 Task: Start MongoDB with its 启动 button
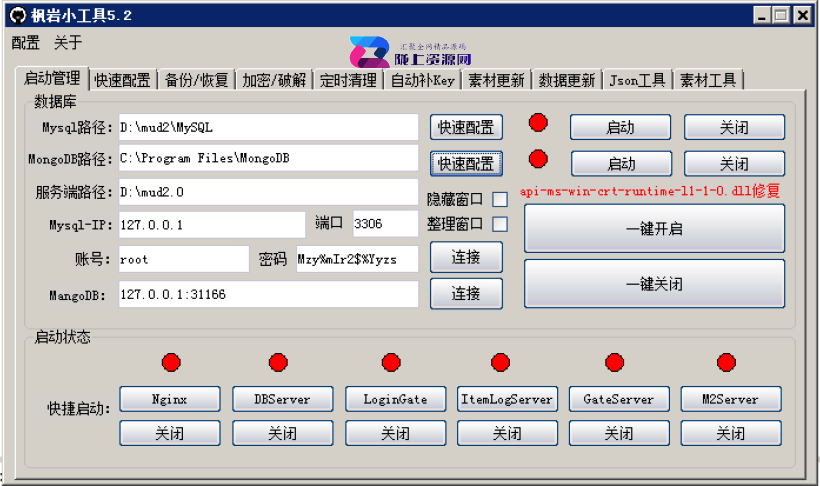tap(621, 164)
